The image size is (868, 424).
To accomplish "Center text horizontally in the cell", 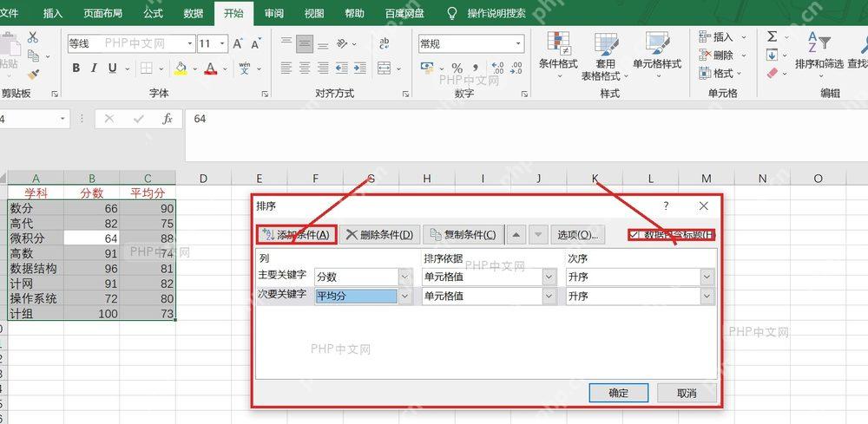I will tap(305, 68).
